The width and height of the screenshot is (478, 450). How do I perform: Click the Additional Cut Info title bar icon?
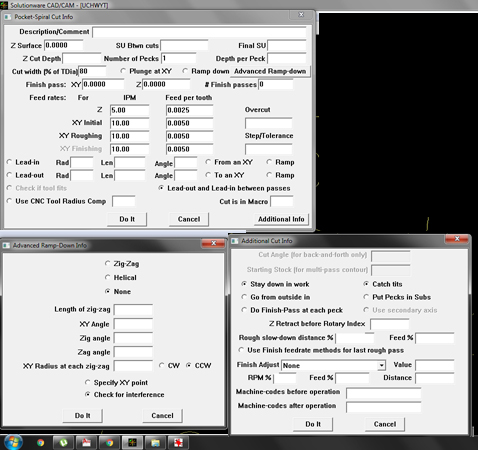pos(235,241)
